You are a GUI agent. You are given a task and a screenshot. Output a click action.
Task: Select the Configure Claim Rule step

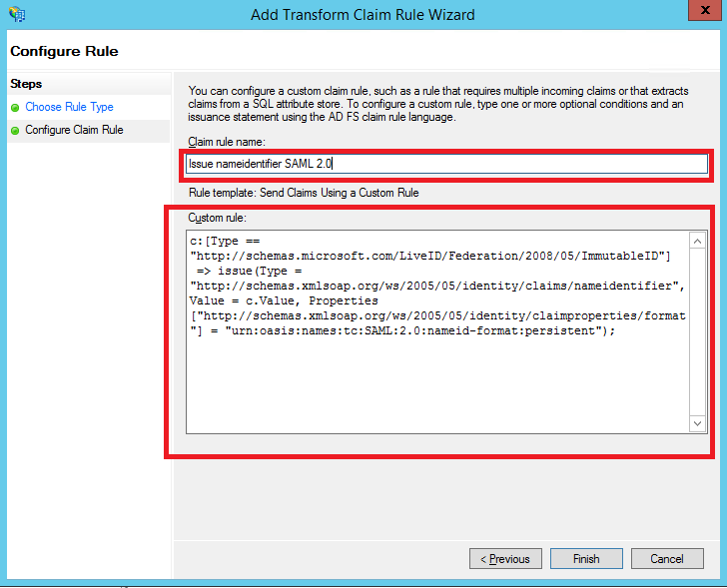[74, 130]
